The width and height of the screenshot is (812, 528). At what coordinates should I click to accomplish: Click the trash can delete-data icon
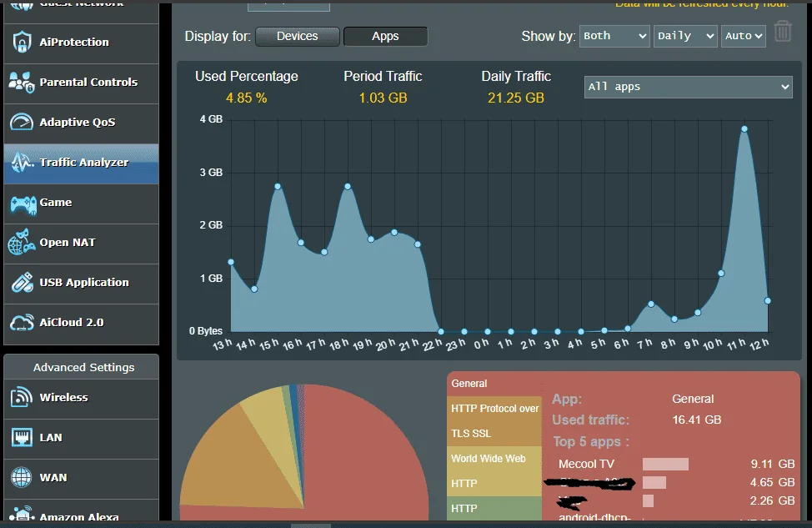[783, 32]
